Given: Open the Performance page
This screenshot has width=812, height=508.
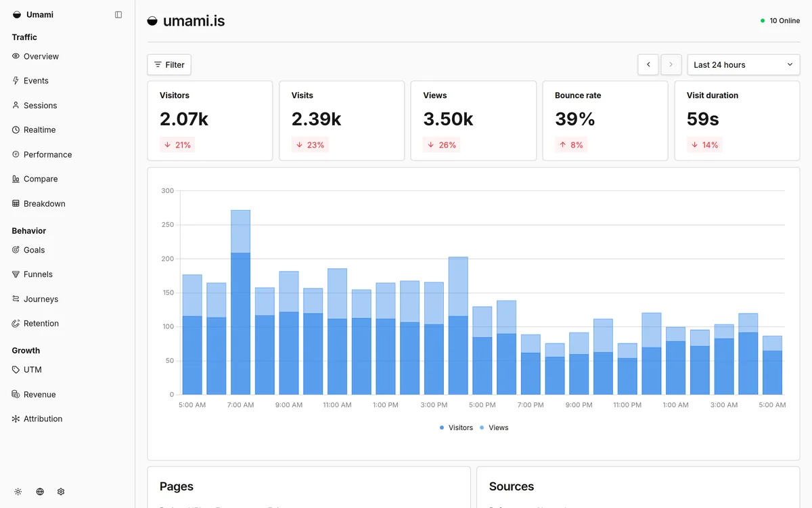Looking at the screenshot, I should [x=47, y=154].
